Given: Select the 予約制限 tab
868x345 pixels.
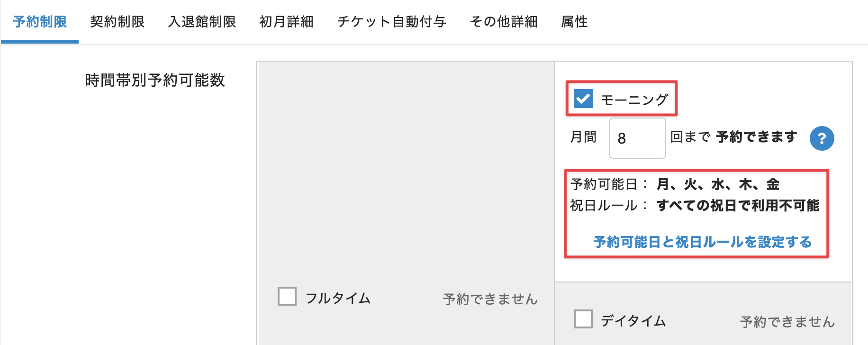Looking at the screenshot, I should coord(40,22).
